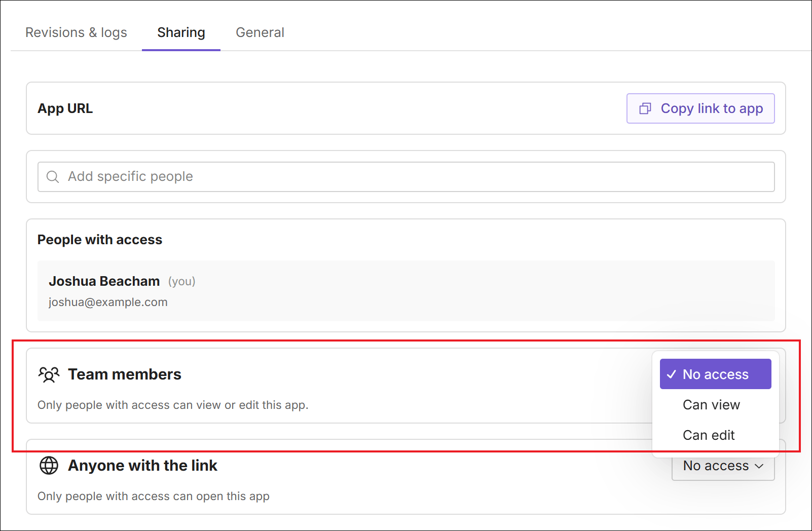
Task: Select Can edit for Team members
Action: [x=708, y=435]
